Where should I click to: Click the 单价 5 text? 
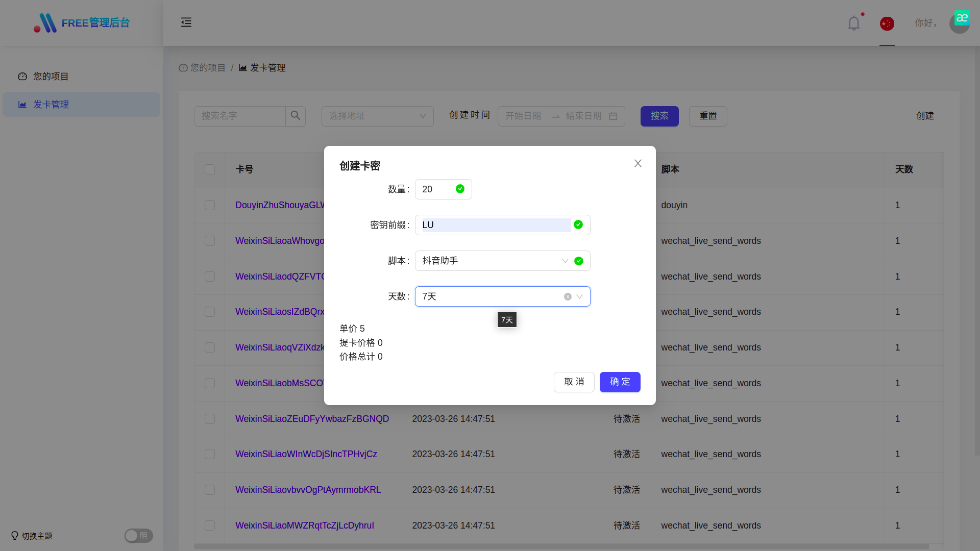(x=352, y=329)
